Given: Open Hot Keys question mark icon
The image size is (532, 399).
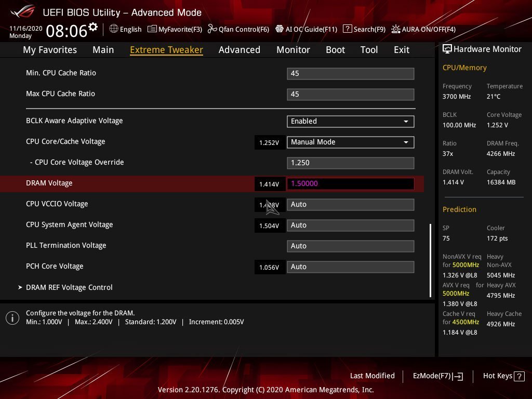Looking at the screenshot, I should 519,376.
